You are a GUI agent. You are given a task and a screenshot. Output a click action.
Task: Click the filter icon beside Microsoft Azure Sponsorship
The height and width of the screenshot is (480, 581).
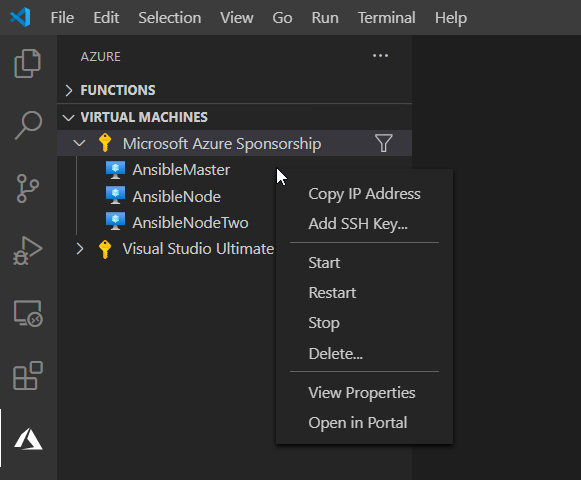tap(384, 143)
